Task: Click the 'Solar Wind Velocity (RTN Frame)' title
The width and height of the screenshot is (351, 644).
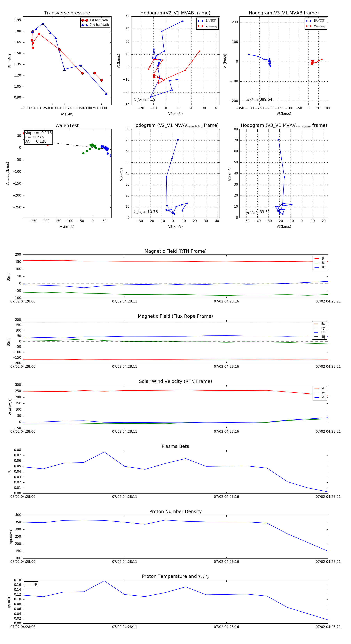Action: click(x=175, y=381)
